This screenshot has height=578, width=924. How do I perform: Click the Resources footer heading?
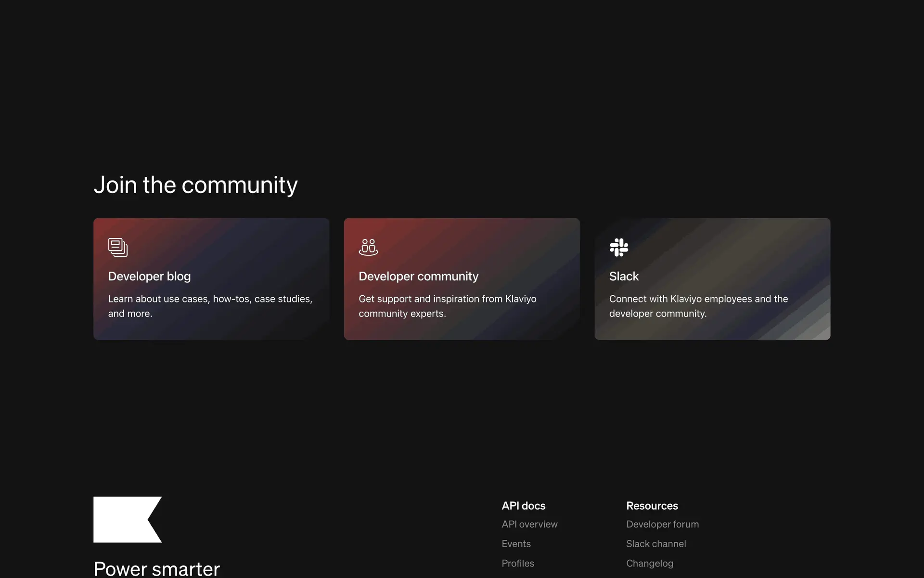coord(652,506)
